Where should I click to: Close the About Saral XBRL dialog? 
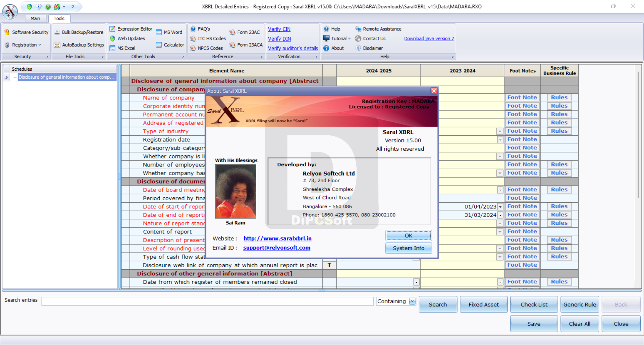(434, 91)
